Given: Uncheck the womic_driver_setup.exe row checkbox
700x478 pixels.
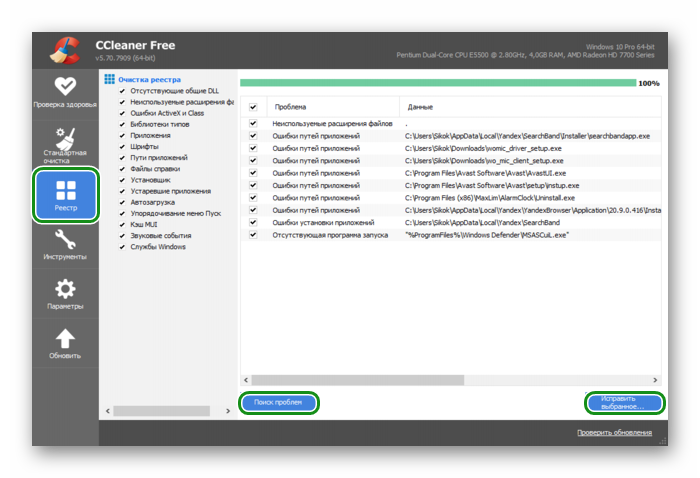Looking at the screenshot, I should (x=253, y=148).
